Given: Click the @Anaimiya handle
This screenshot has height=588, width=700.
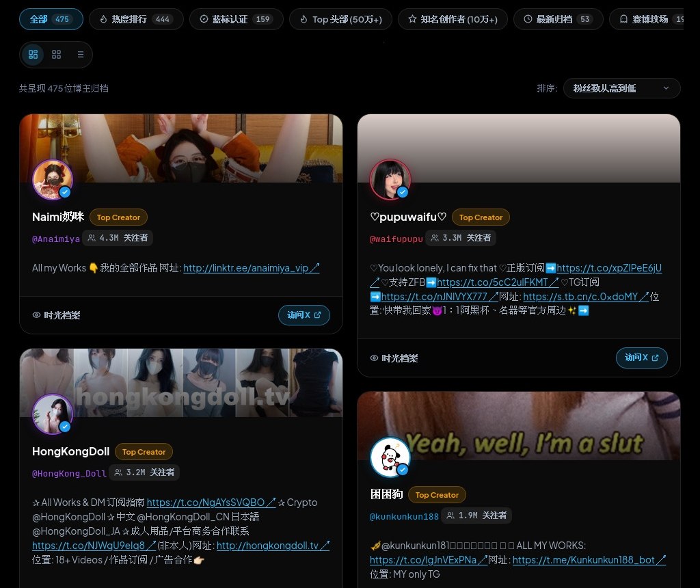Looking at the screenshot, I should coord(56,239).
